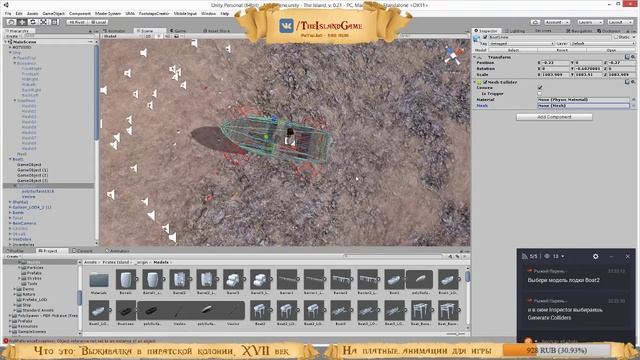Open the Layers dropdown
The height and width of the screenshot is (360, 640).
click(589, 22)
